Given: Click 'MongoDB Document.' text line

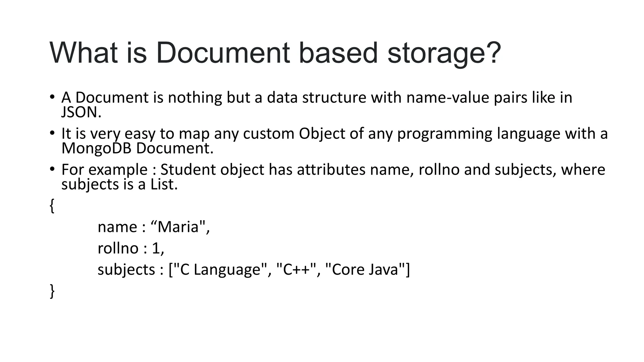Looking at the screenshot, I should click(x=137, y=148).
